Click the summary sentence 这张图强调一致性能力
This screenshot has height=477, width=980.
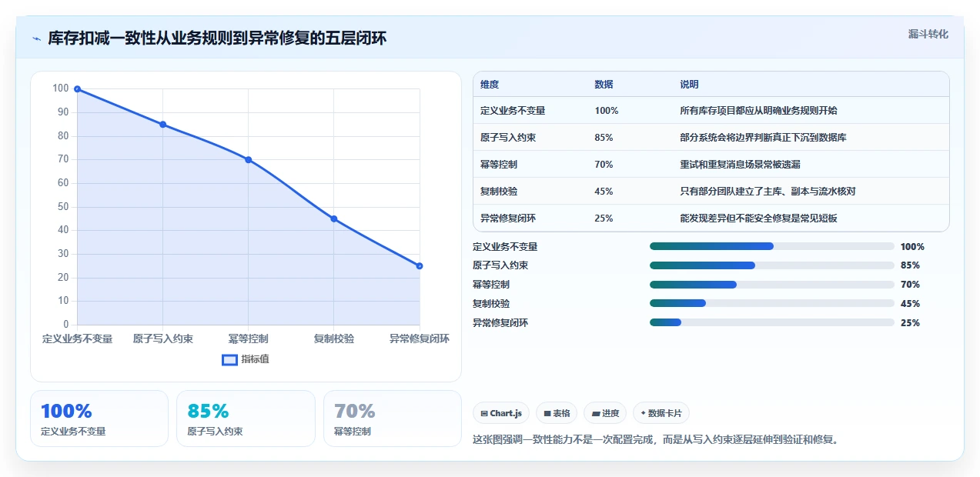655,440
